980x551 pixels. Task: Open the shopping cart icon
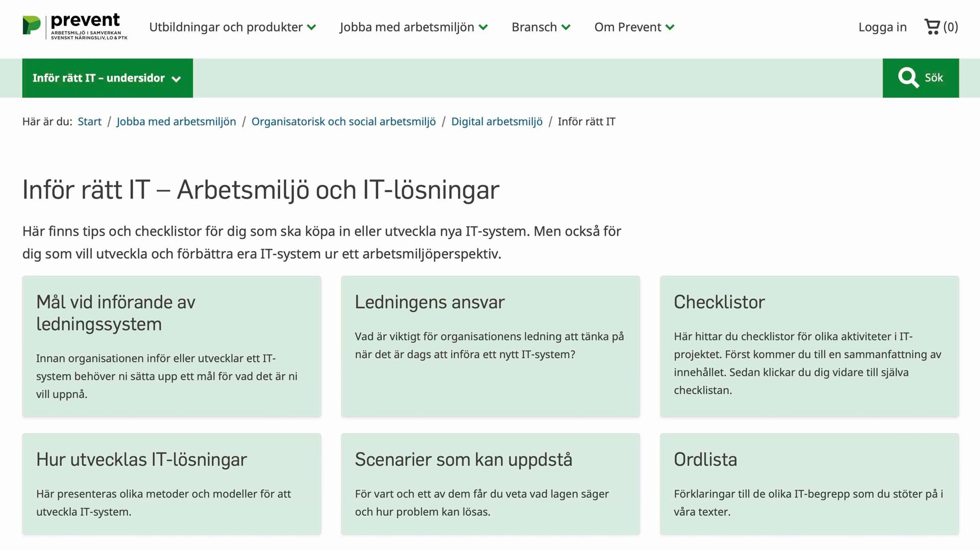932,27
